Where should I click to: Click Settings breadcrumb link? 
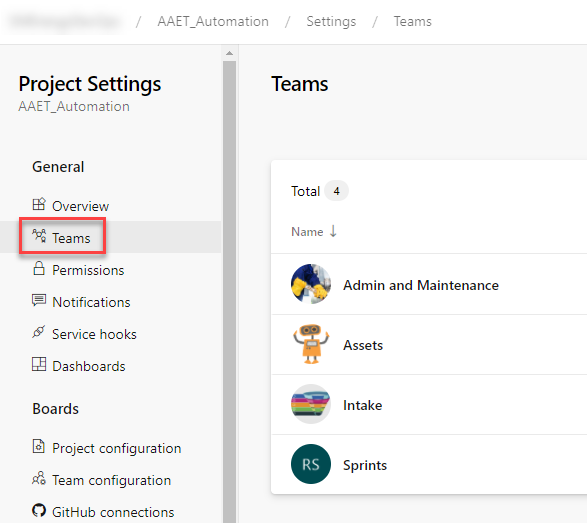point(331,21)
